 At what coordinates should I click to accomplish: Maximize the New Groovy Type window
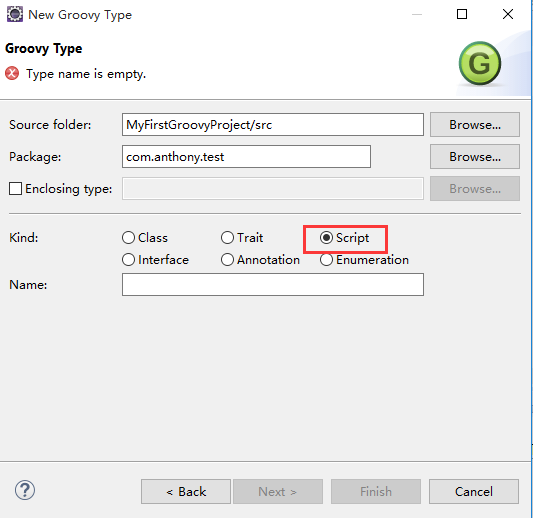[462, 14]
